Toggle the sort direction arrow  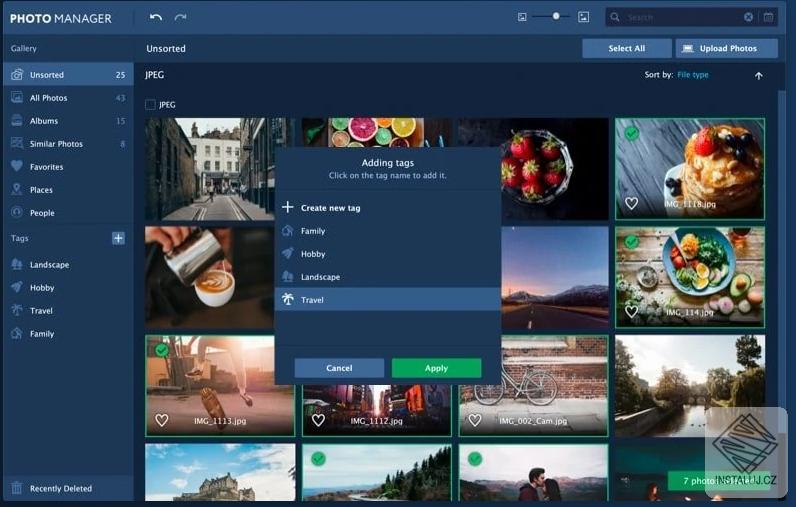point(758,76)
